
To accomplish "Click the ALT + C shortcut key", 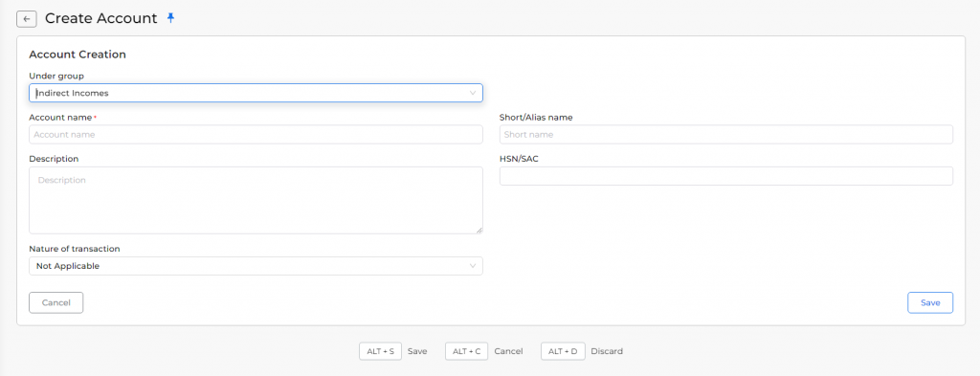I will [466, 351].
